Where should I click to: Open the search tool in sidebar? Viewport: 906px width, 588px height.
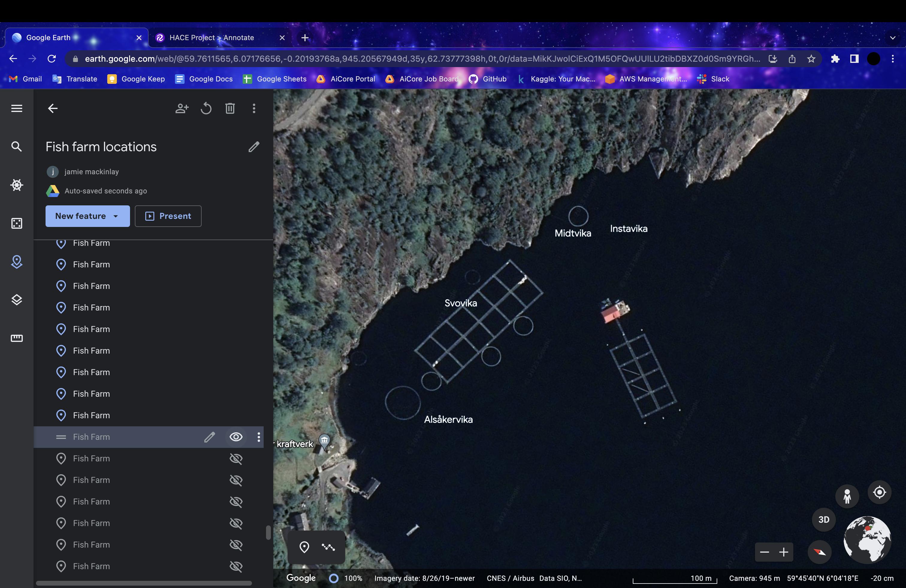[x=16, y=146]
